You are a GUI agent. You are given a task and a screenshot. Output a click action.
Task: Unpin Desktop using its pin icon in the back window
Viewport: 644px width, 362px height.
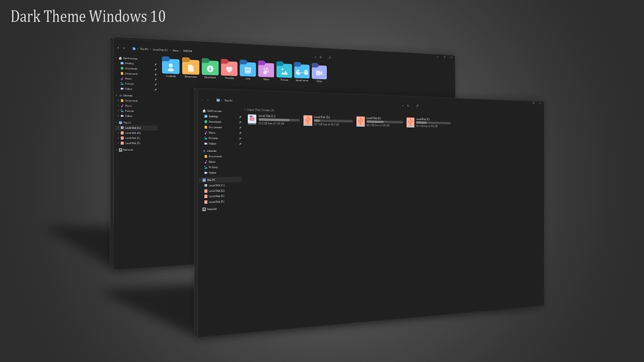(155, 64)
